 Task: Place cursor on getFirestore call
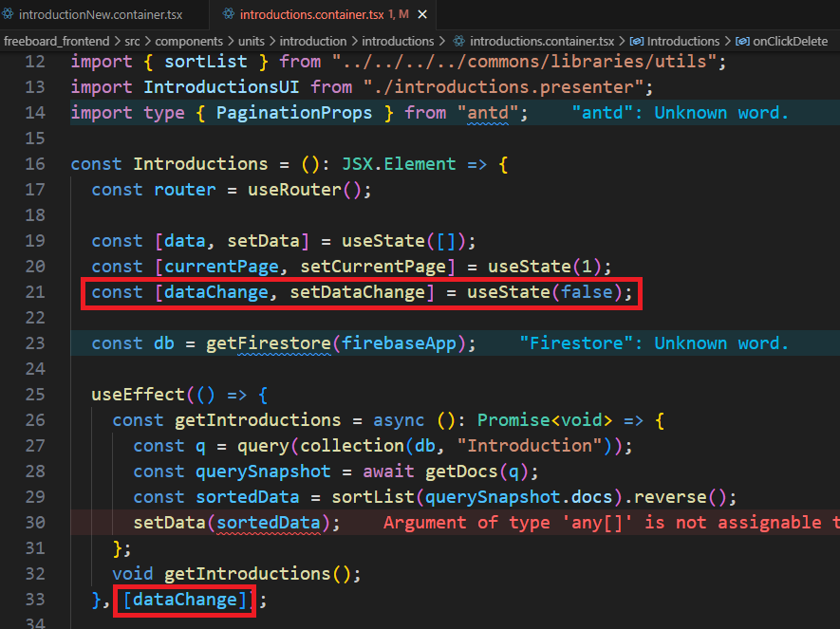pyautogui.click(x=269, y=343)
